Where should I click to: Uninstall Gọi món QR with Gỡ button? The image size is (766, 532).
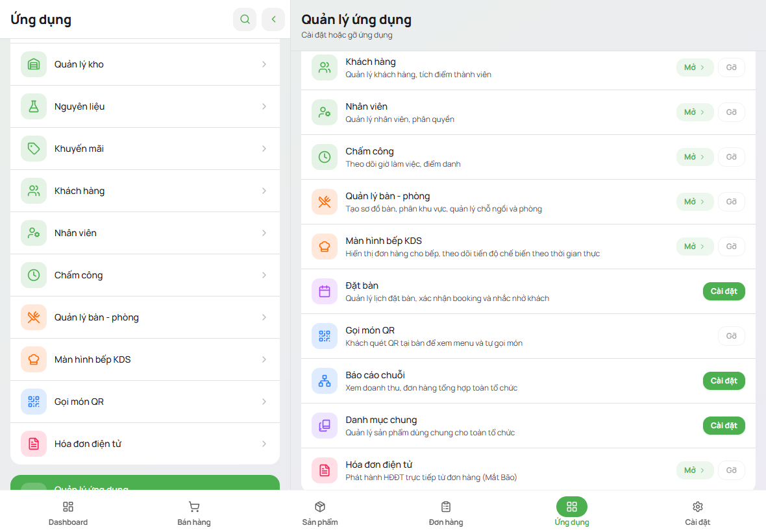coord(732,336)
